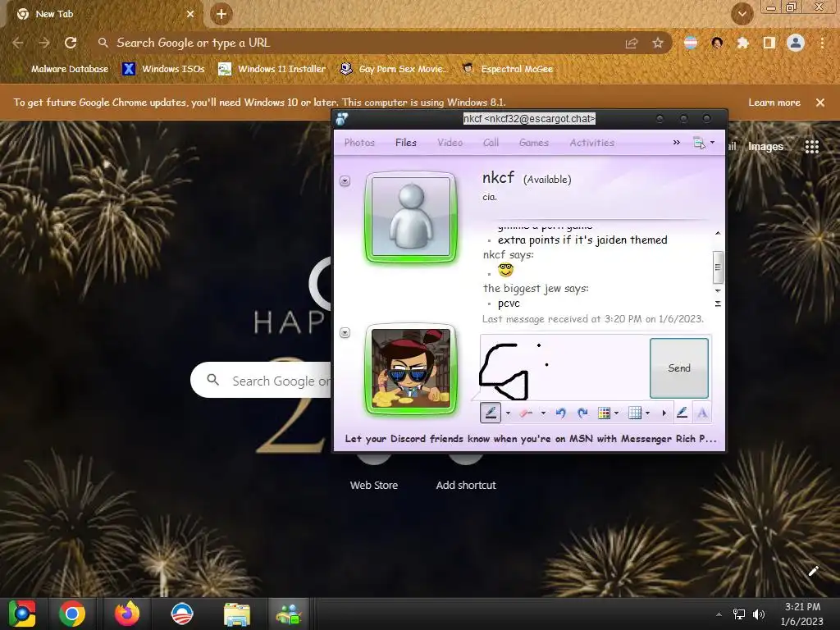The image size is (840, 630).
Task: Open the Espectral McGee bookmark
Action: [x=507, y=69]
